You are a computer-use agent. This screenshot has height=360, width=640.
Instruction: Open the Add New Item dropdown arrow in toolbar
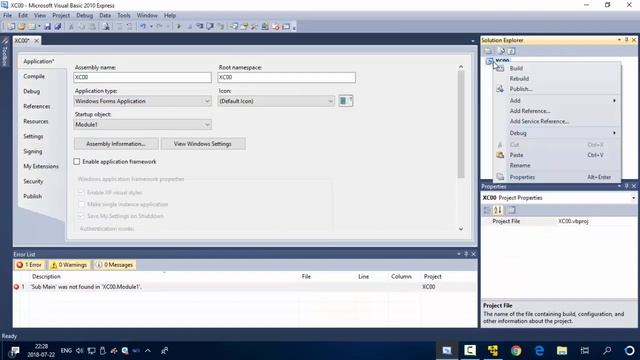[39, 27]
